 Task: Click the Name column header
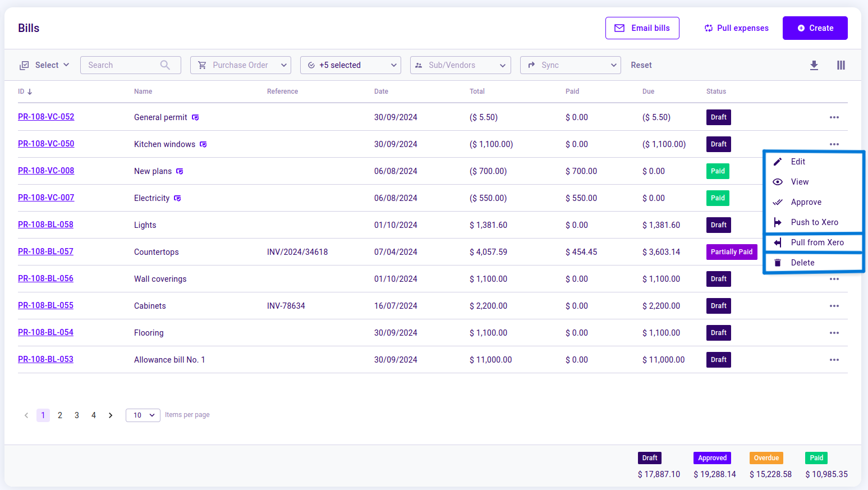pyautogui.click(x=143, y=91)
